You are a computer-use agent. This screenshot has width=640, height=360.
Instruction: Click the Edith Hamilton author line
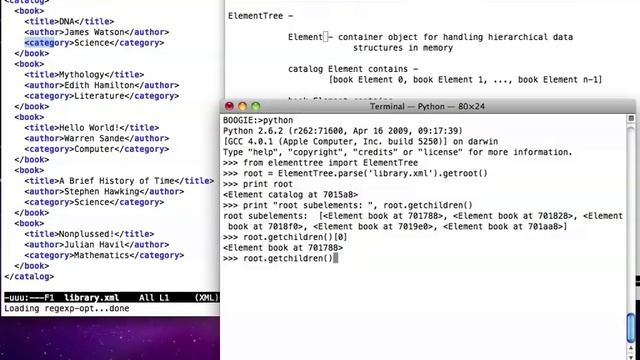click(101, 85)
